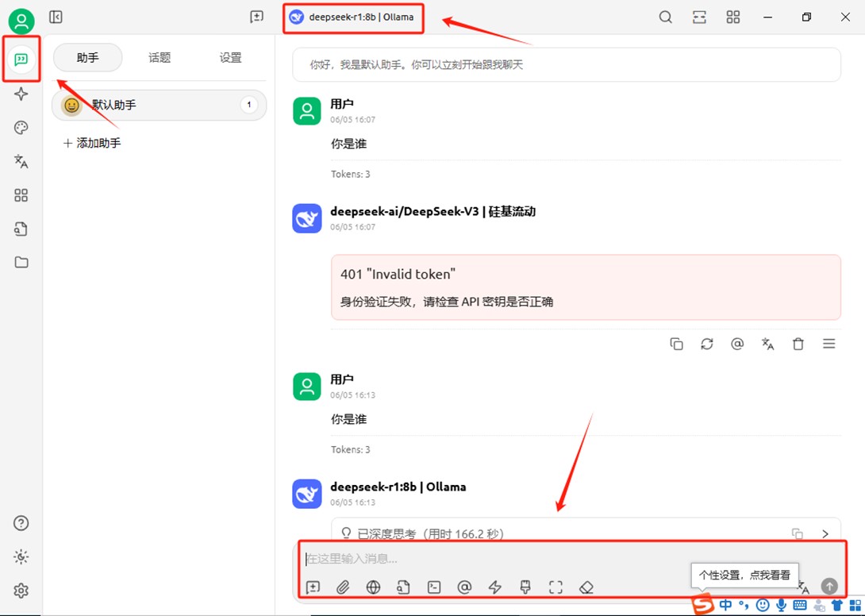Viewport: 865px width, 616px height.
Task: Click the 401 "Invalid token" error text
Action: [398, 274]
